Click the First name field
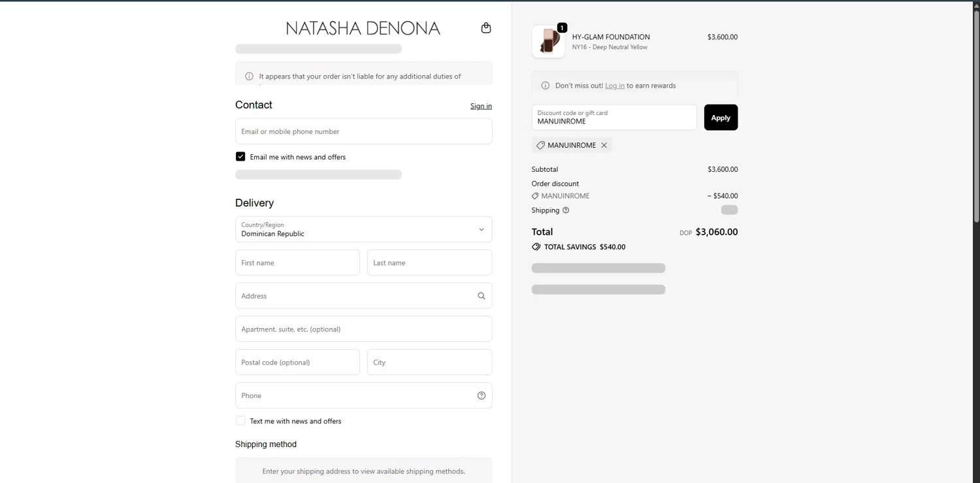This screenshot has width=980, height=483. [x=297, y=263]
